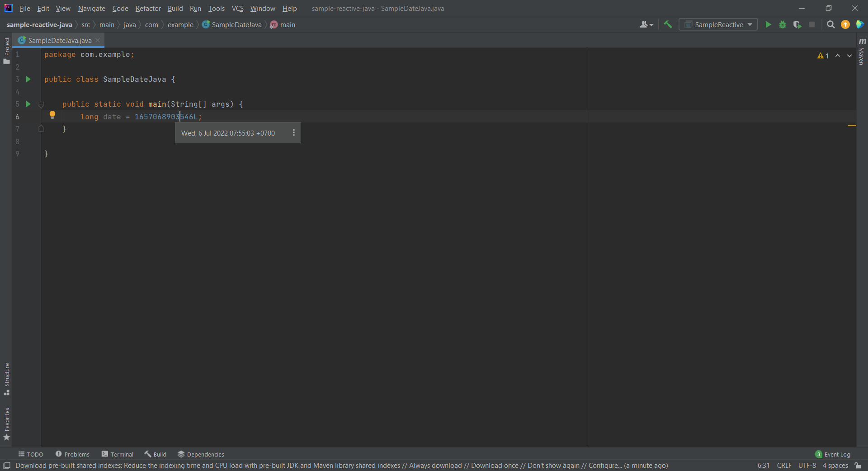Screen dimensions: 868x471
Task: Click the run gutter icon beside class SampleDateJava
Action: 28,79
